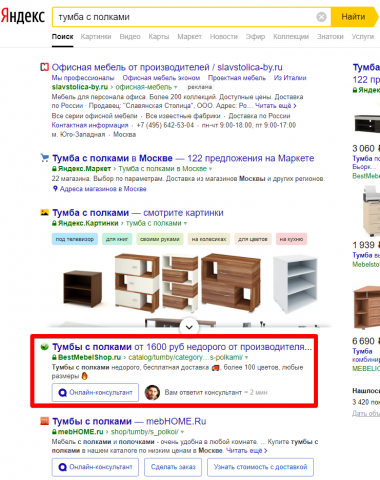Select the blue под телевизор filter chip
The image size is (380, 480).
(75, 239)
